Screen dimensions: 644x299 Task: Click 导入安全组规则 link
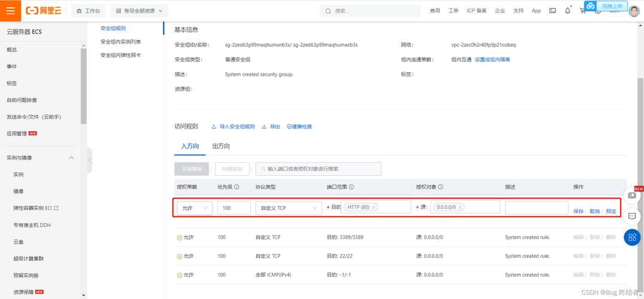(x=233, y=127)
